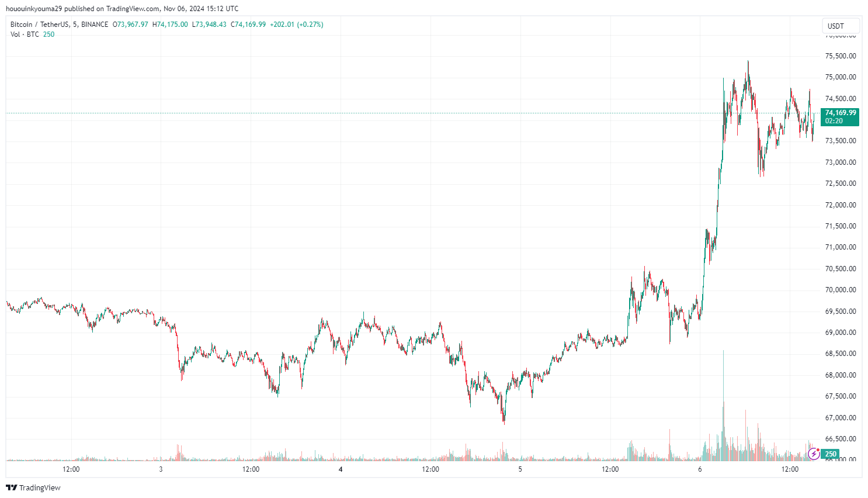Viewport: 868px width, 498px height.
Task: Click the green 250 volume axis label
Action: (831, 454)
